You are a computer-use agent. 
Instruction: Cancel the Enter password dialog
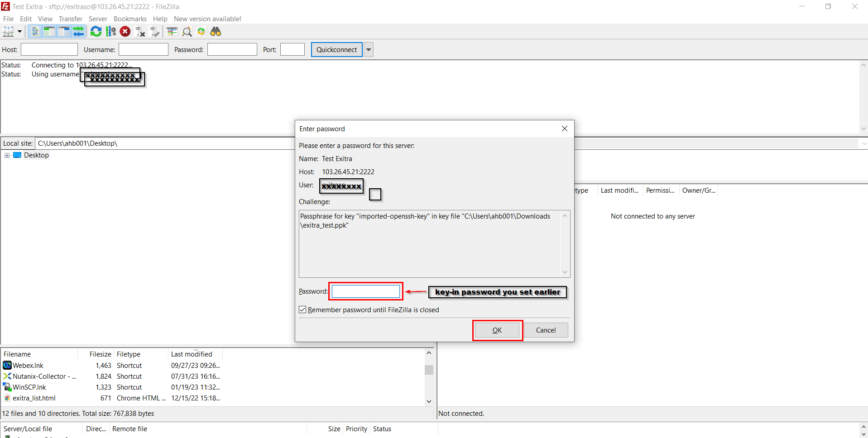pos(546,330)
